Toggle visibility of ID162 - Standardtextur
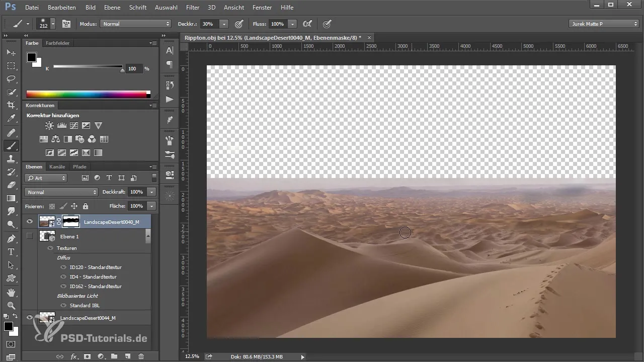The image size is (644, 362). (63, 287)
